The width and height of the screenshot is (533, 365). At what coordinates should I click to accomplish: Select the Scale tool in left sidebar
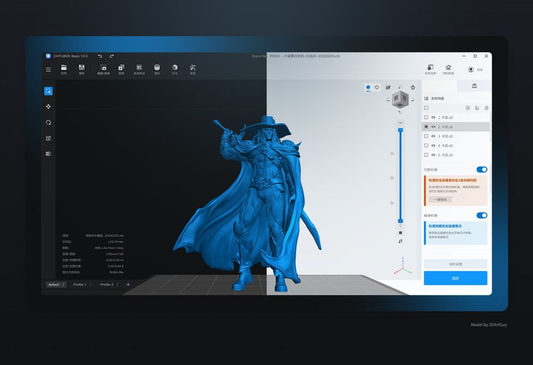pyautogui.click(x=48, y=138)
